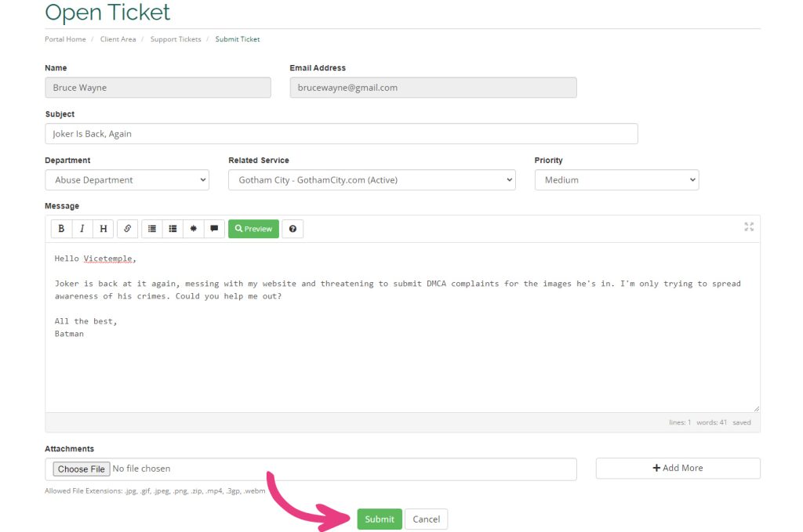The height and width of the screenshot is (532, 803).
Task: Open the Priority dropdown
Action: pos(616,180)
